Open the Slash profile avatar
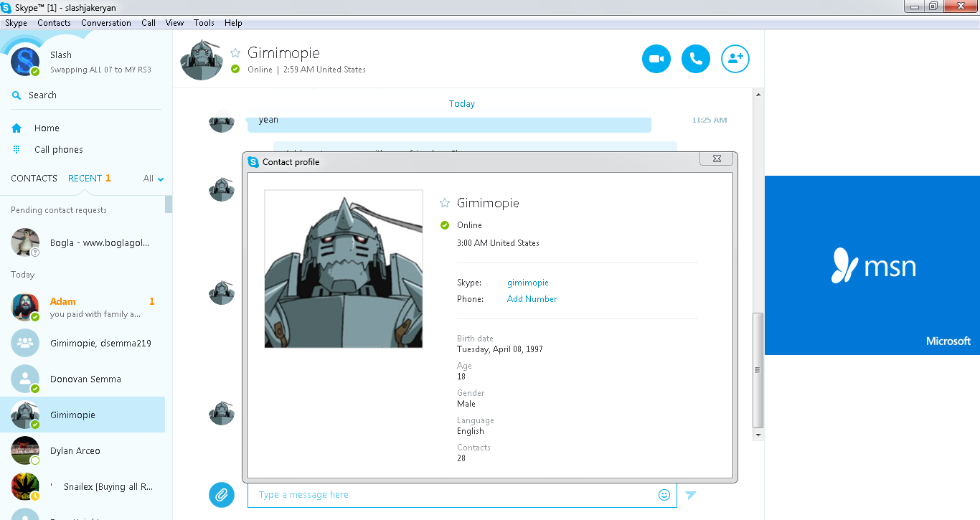Viewport: 980px width, 520px height. pos(25,62)
